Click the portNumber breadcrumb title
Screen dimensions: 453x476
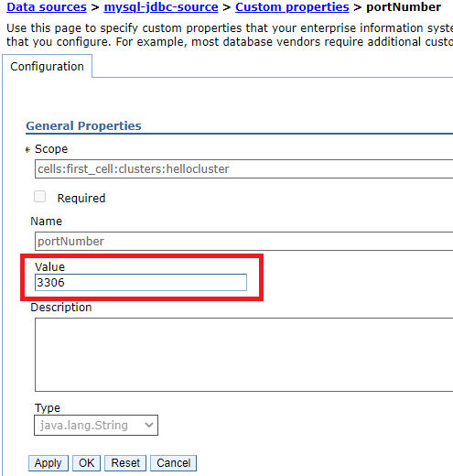coord(404,7)
